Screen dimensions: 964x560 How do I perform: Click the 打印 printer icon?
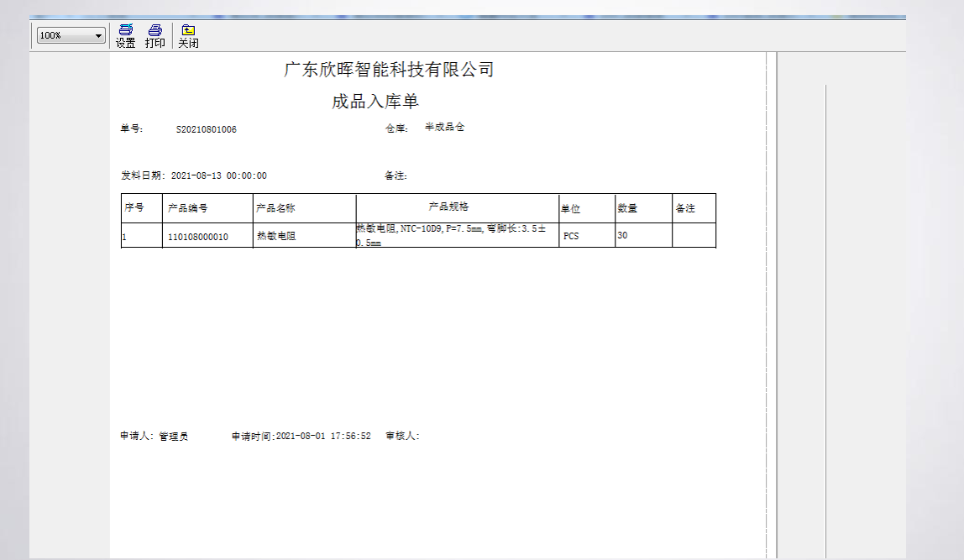click(155, 36)
